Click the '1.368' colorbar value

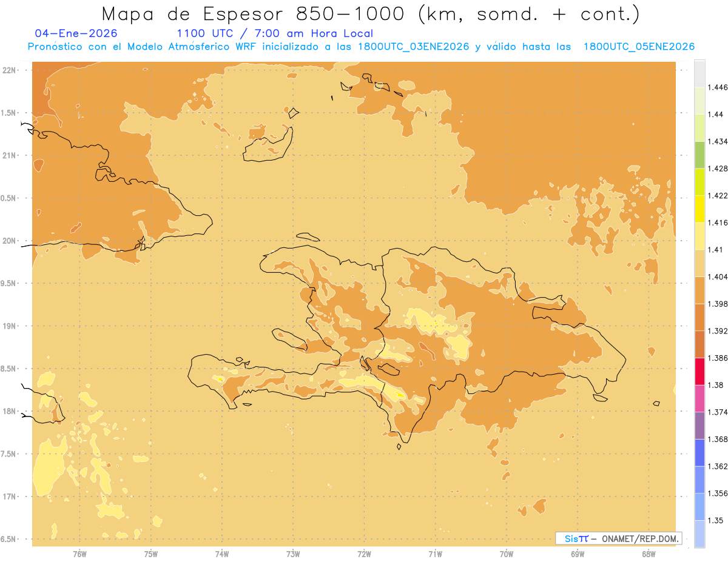click(x=718, y=439)
